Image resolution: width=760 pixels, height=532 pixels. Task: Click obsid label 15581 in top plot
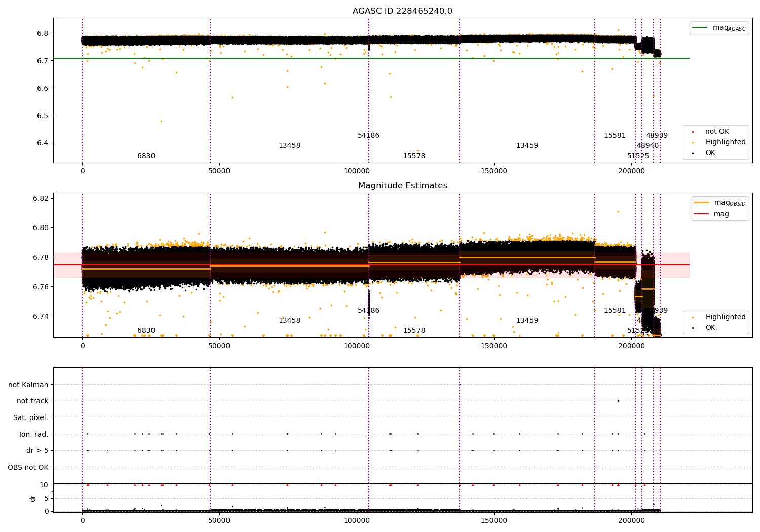pyautogui.click(x=615, y=136)
